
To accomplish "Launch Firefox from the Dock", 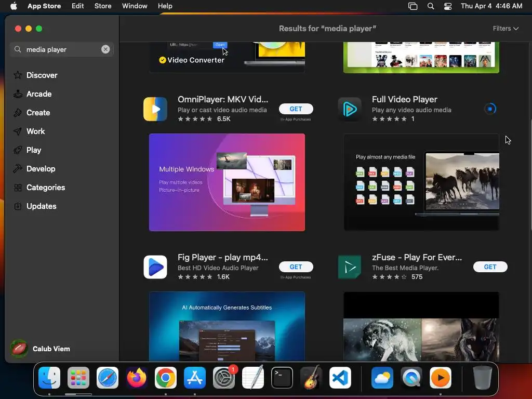I will [x=137, y=378].
